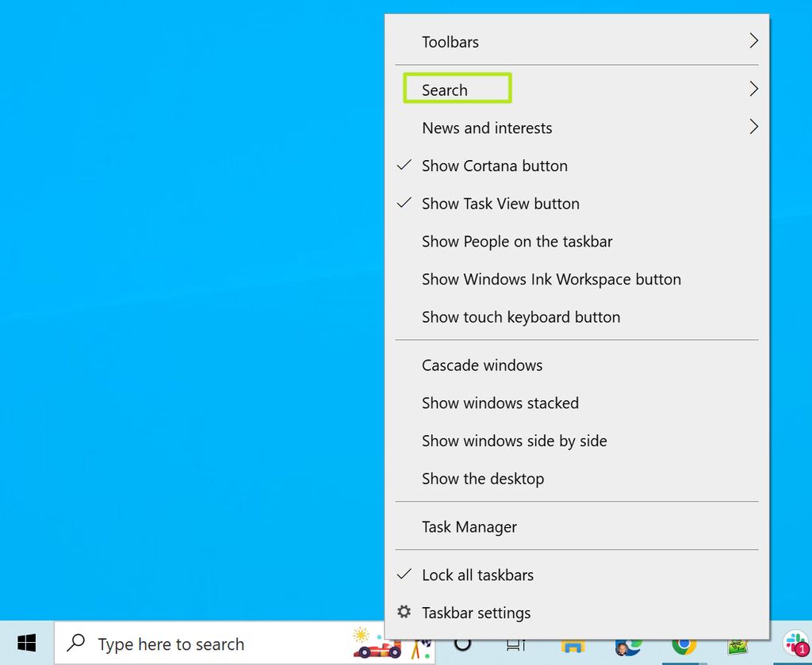Expand the Search submenu chevron

click(x=753, y=88)
